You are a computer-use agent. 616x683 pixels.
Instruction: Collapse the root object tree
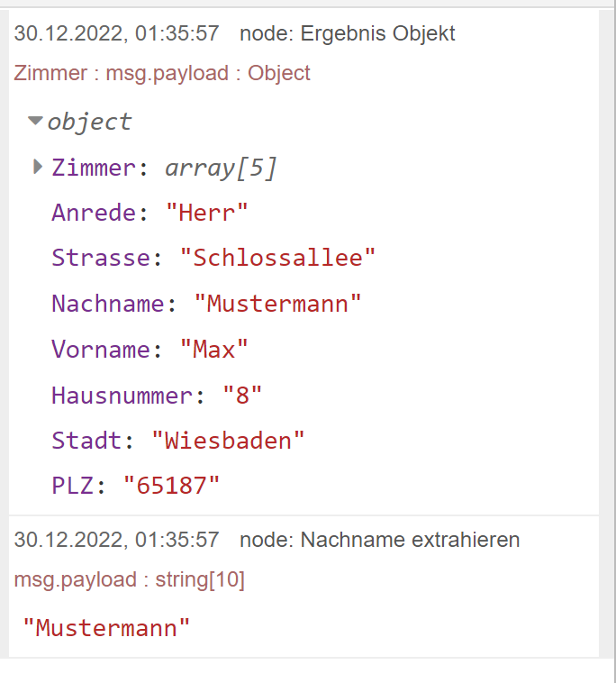point(35,120)
